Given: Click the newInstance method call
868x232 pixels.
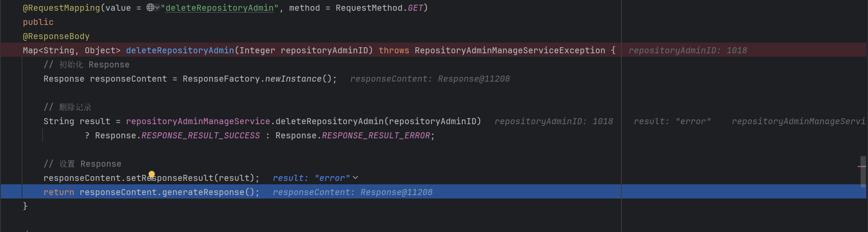Looking at the screenshot, I should point(293,79).
